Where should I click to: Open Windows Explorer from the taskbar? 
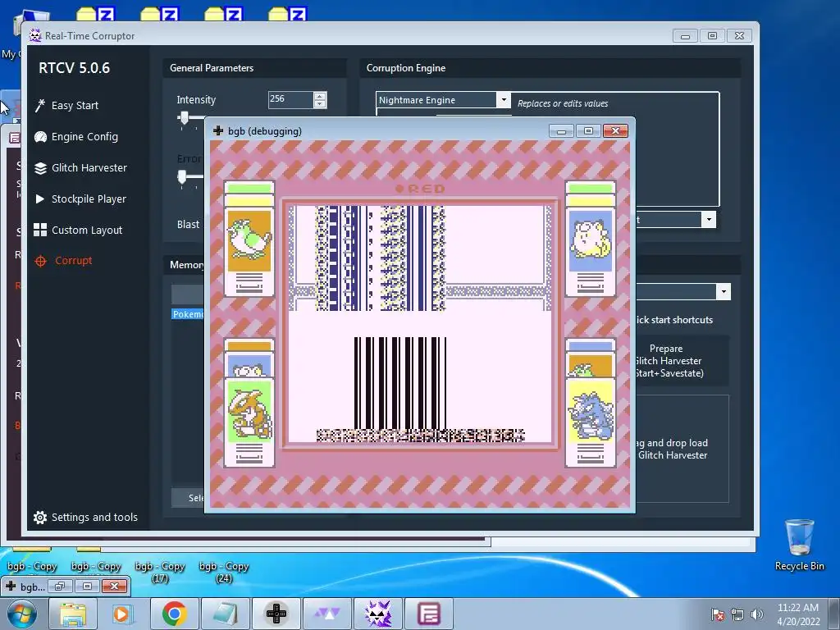73,614
